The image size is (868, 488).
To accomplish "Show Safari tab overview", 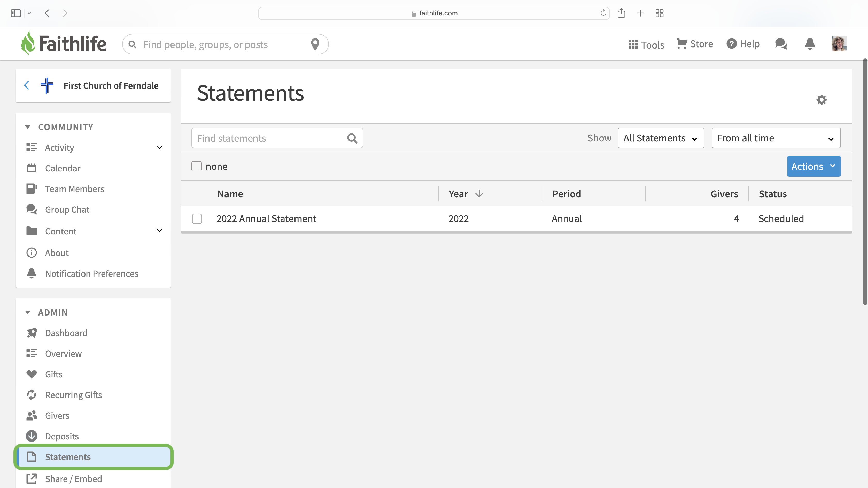I will 660,13.
